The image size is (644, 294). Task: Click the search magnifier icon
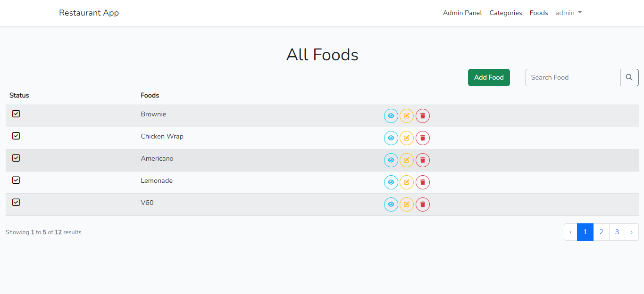click(x=629, y=77)
